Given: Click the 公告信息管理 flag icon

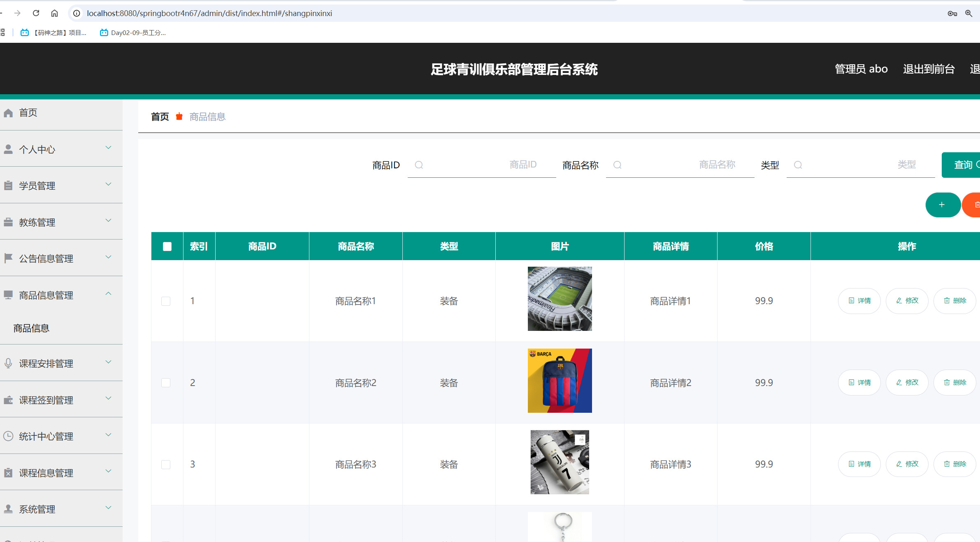Looking at the screenshot, I should (8, 258).
